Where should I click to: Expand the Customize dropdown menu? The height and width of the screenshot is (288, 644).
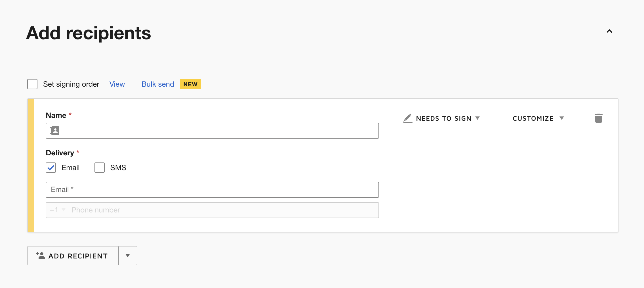point(538,118)
